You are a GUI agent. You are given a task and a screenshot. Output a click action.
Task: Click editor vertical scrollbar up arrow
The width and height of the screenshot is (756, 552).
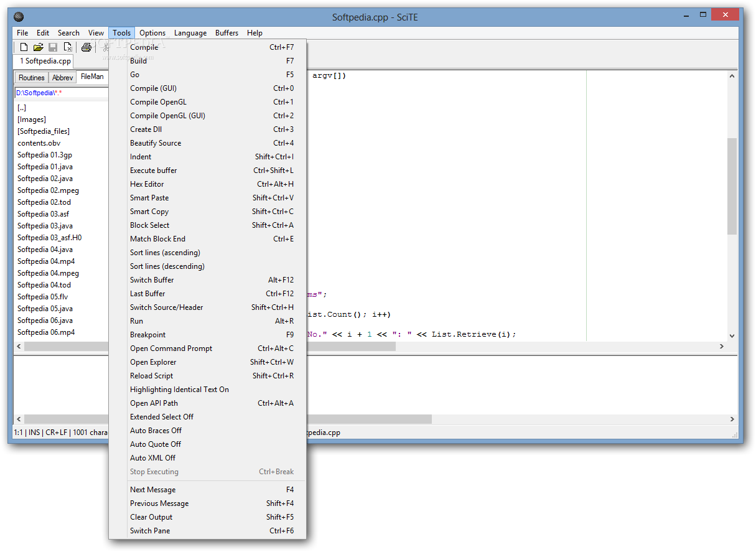[732, 76]
